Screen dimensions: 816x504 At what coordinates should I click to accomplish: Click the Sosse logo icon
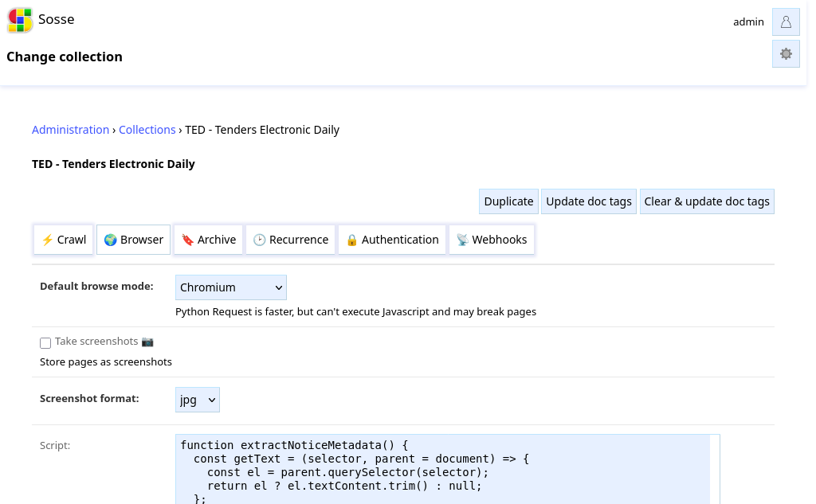tap(20, 20)
